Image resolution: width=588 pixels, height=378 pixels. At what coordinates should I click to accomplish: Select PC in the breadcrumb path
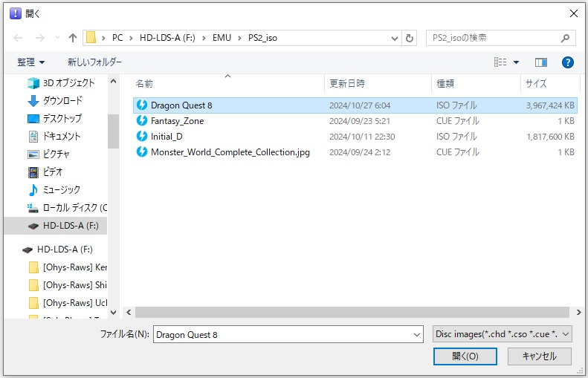point(117,38)
